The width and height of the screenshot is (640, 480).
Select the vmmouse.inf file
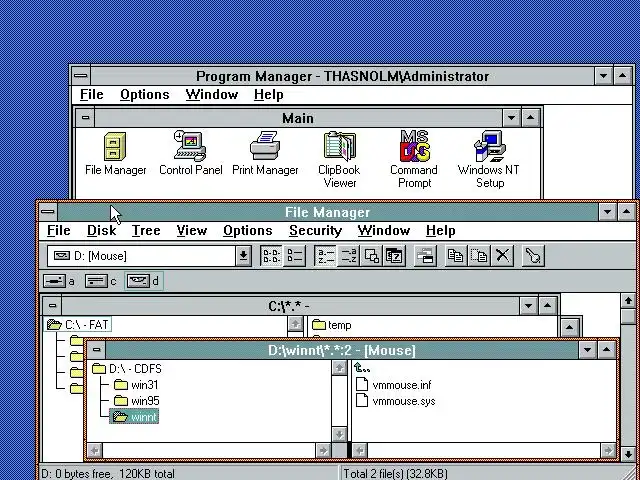393,385
